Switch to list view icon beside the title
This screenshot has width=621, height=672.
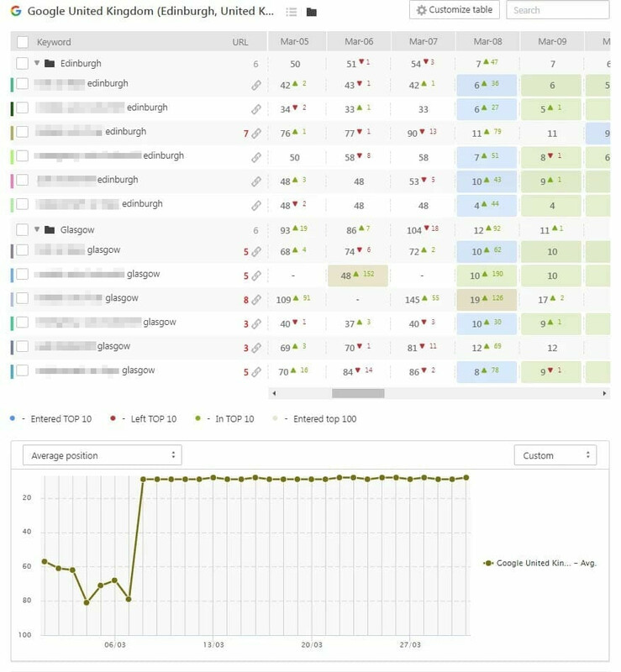292,12
